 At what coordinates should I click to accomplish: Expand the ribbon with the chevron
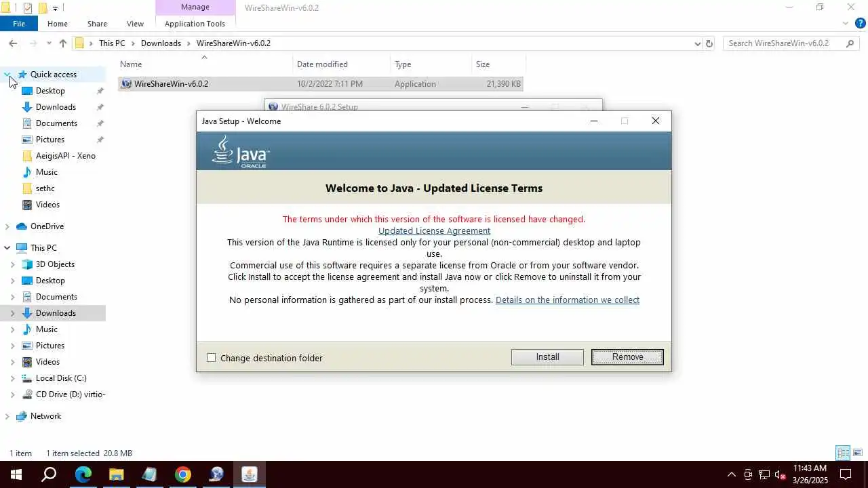coord(845,24)
